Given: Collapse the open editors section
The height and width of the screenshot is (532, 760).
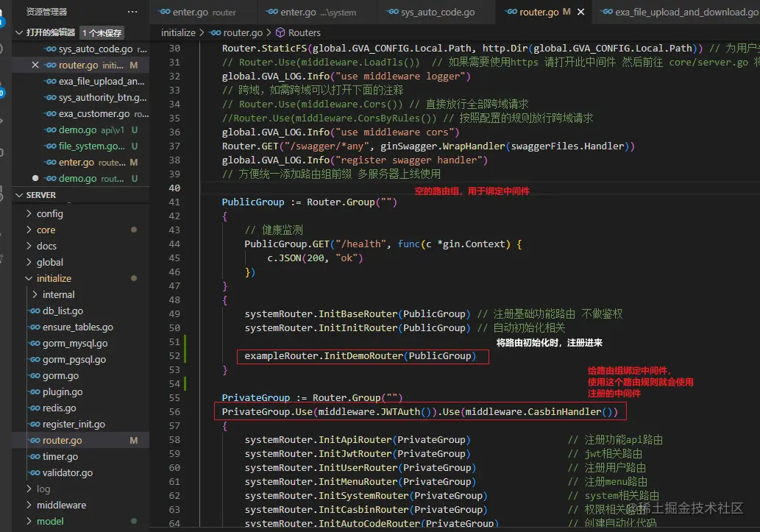Looking at the screenshot, I should pos(19,32).
